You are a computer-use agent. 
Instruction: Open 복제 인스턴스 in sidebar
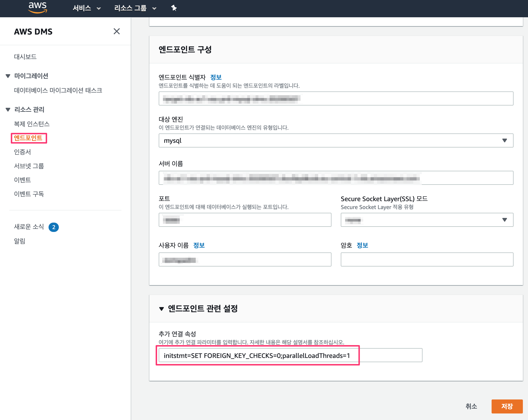[32, 124]
